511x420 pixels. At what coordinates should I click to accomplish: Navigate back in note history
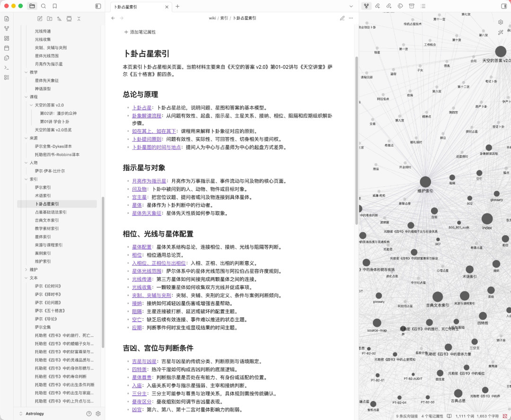113,18
